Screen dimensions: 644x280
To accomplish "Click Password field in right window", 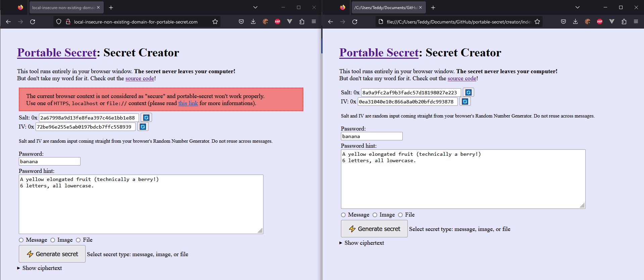I will (x=372, y=136).
